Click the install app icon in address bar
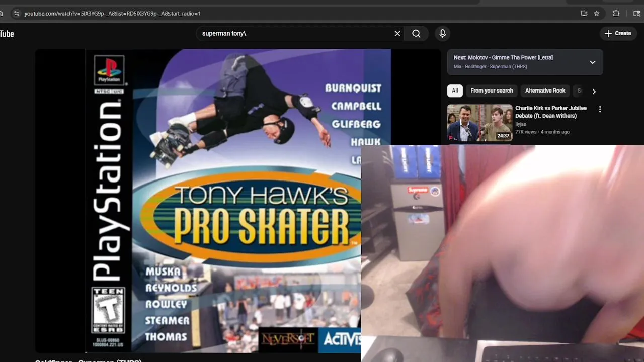644x362 pixels. pyautogui.click(x=584, y=14)
